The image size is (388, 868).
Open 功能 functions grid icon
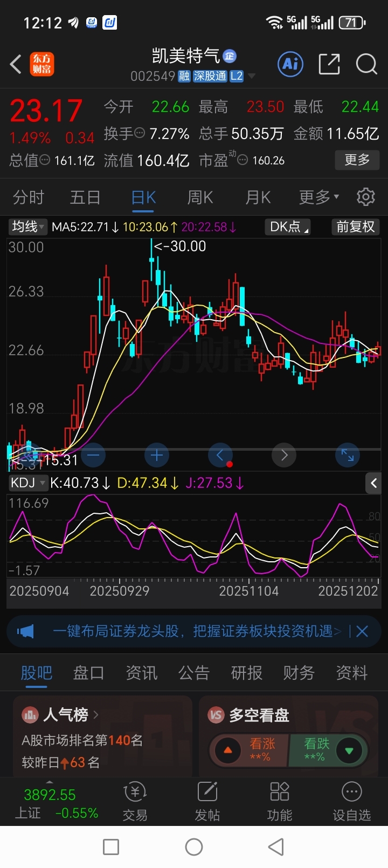280,802
